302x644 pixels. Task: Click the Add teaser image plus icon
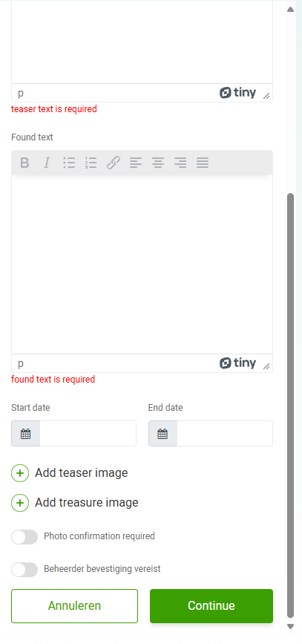[x=20, y=473]
